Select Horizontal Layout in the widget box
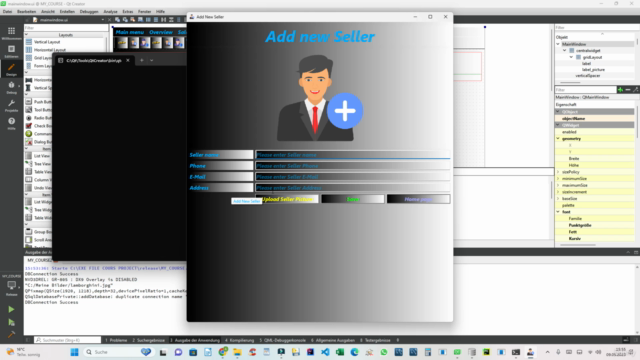640x360 pixels. [x=50, y=50]
